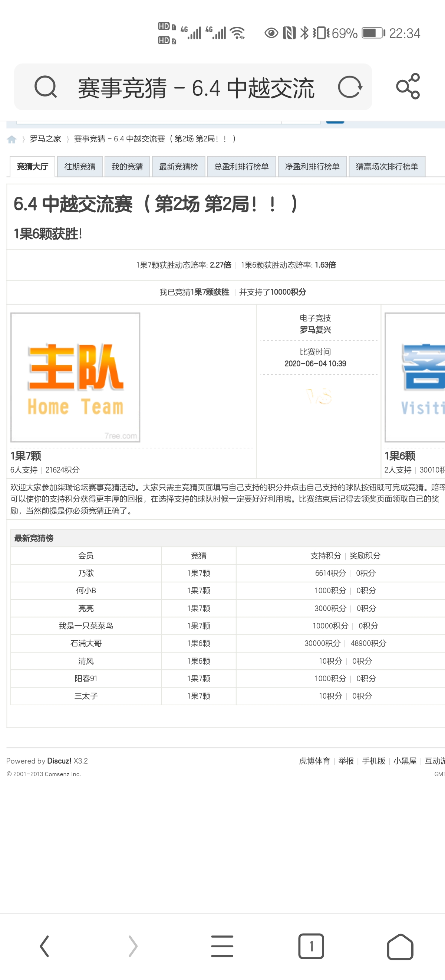Tap the search magnifier icon

pyautogui.click(x=46, y=87)
